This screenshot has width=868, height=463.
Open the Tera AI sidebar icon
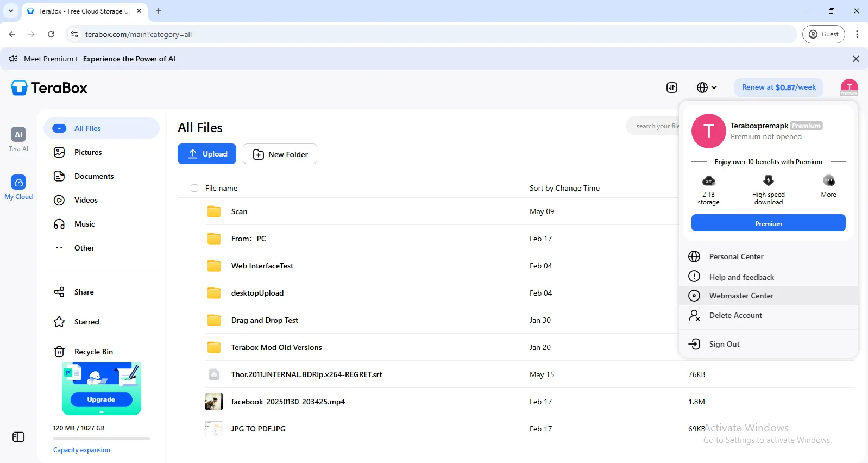click(18, 134)
